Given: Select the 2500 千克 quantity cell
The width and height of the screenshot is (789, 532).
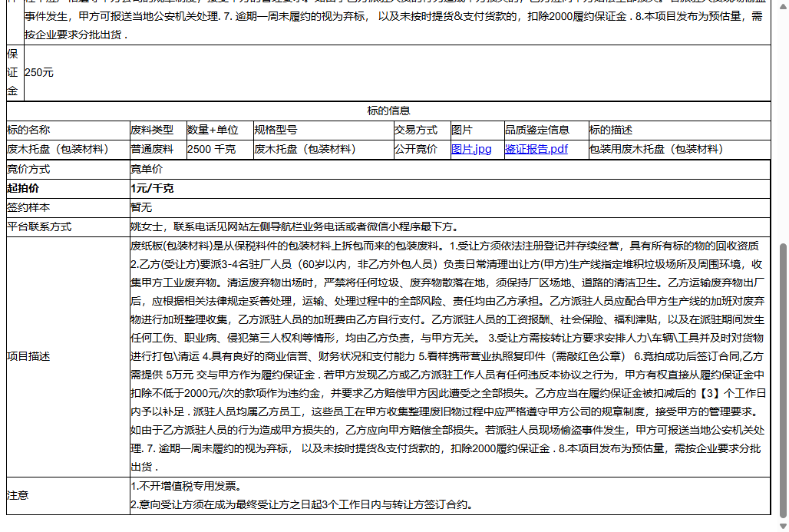Looking at the screenshot, I should pos(211,149).
